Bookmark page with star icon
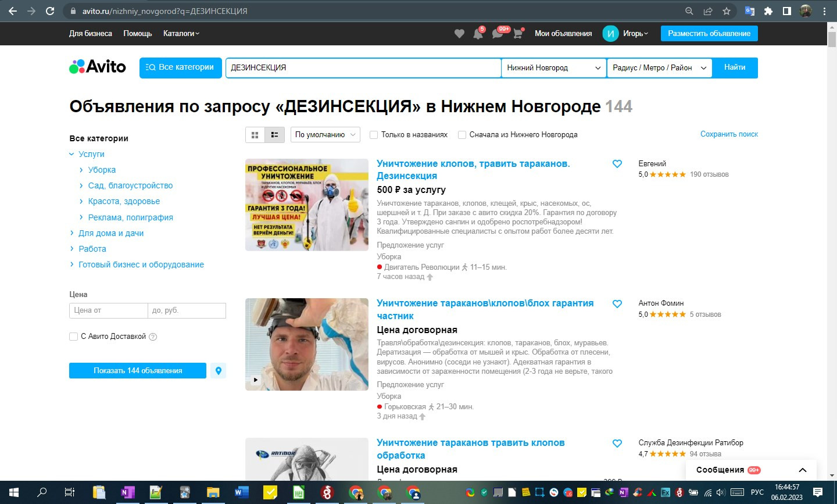837x504 pixels. point(727,11)
